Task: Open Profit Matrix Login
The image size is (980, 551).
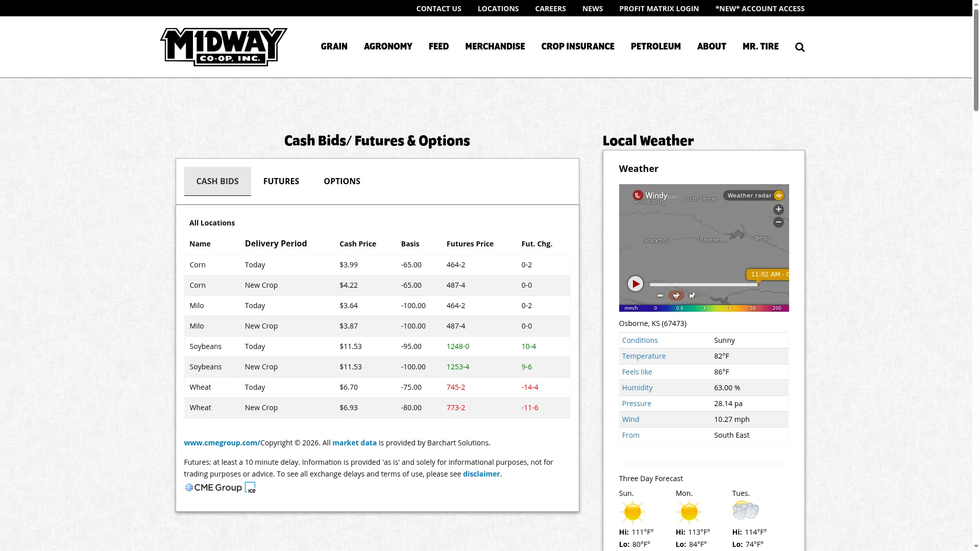Action: [659, 9]
